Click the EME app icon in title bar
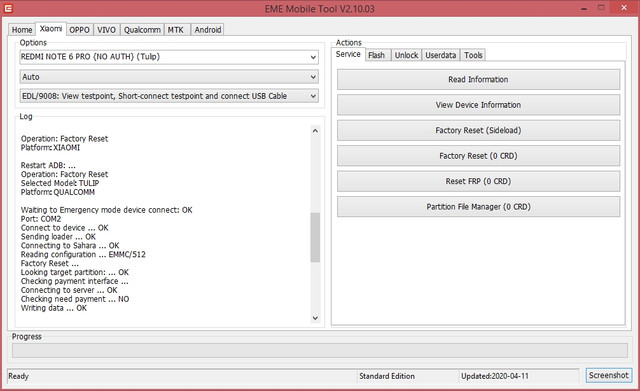This screenshot has width=640, height=391. point(8,8)
